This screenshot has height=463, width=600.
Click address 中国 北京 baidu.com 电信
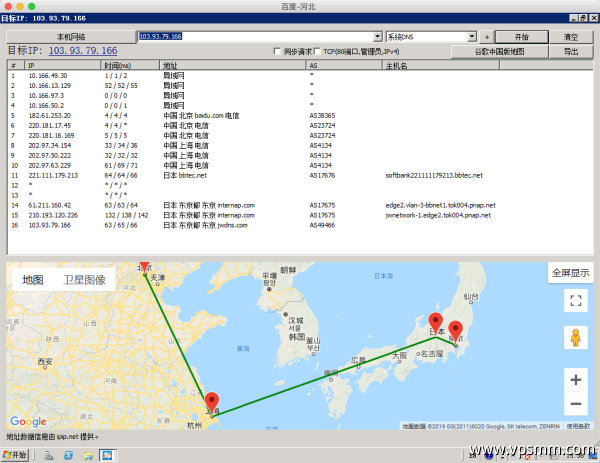[x=201, y=116]
